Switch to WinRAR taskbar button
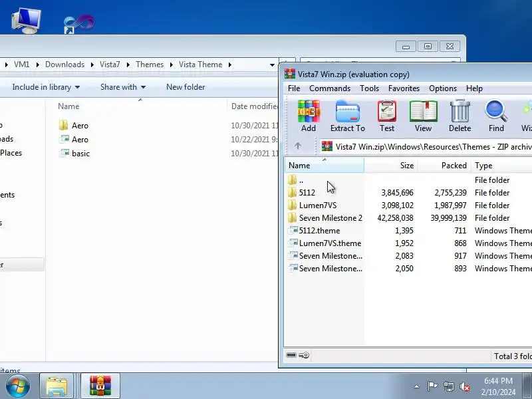Viewport: 532px width, 399px height. (x=100, y=386)
